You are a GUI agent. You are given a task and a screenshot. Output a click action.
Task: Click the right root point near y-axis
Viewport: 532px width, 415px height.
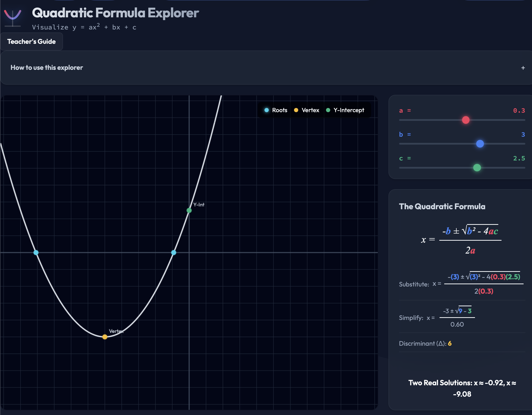point(174,253)
